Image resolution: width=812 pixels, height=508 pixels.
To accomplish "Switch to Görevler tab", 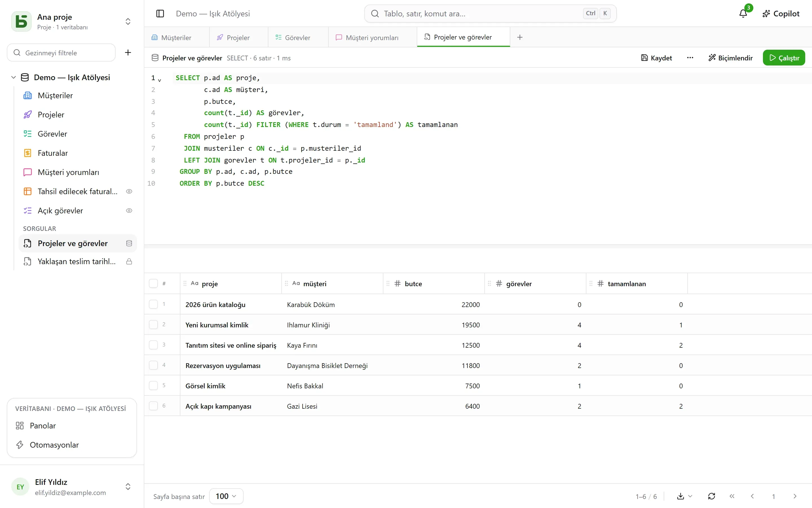I will coord(298,37).
